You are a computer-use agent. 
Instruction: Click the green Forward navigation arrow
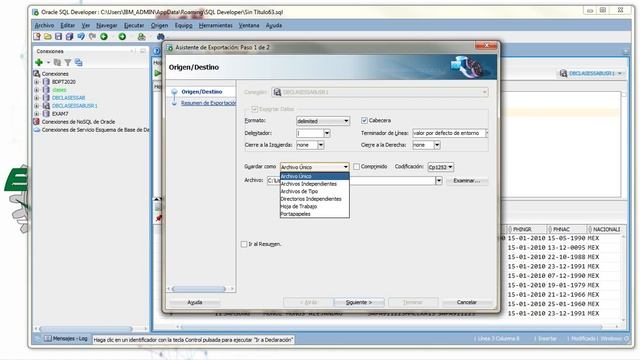[x=122, y=37]
